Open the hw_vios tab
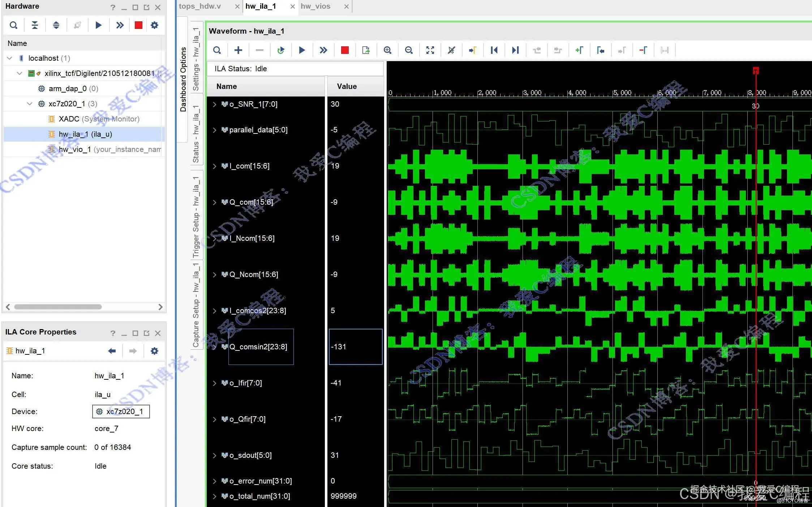This screenshot has height=507, width=812. click(x=315, y=6)
